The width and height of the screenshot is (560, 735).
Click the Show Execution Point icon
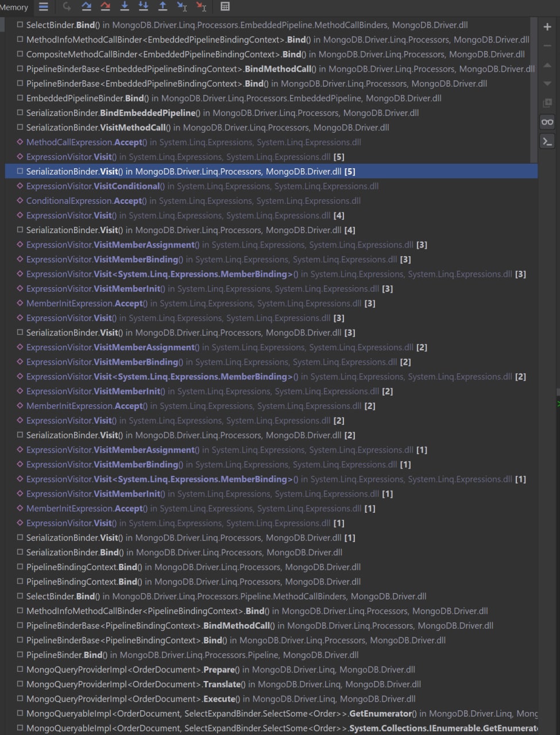pos(67,7)
